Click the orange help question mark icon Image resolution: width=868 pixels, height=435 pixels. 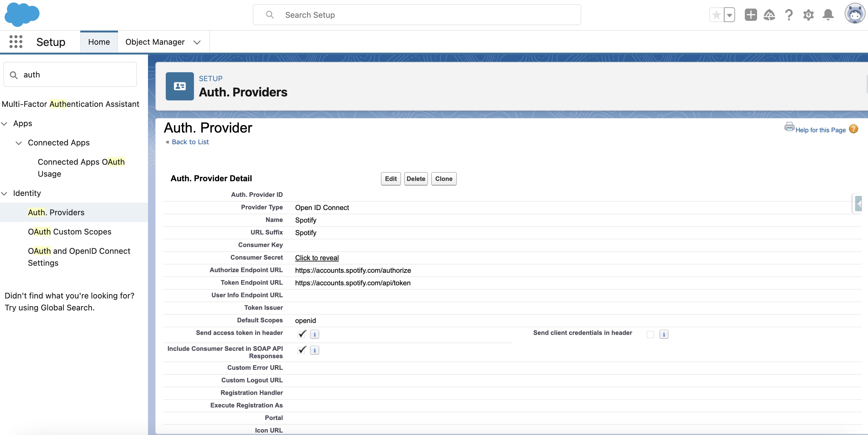click(853, 129)
